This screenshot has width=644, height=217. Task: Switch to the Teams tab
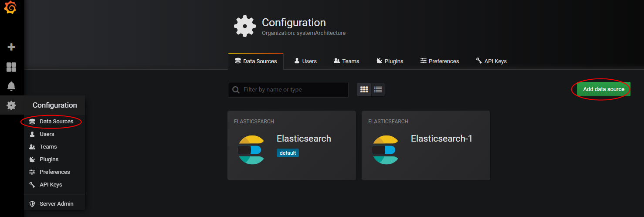click(x=346, y=61)
